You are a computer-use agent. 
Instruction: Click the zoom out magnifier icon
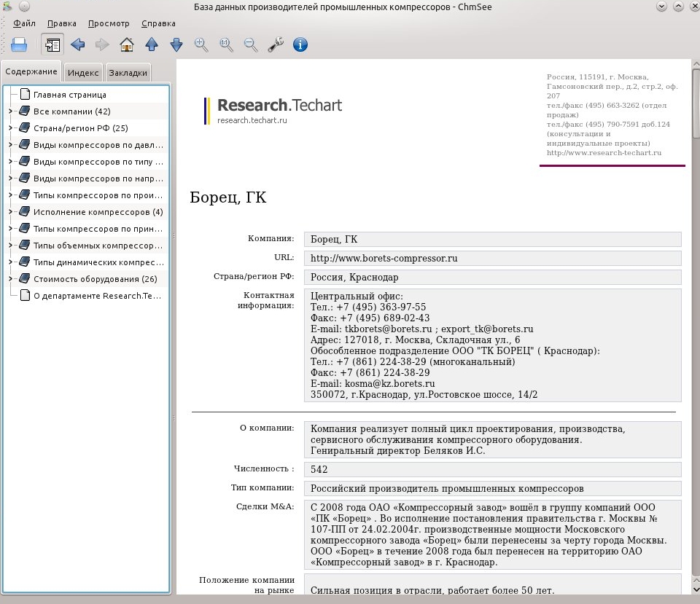pos(251,44)
